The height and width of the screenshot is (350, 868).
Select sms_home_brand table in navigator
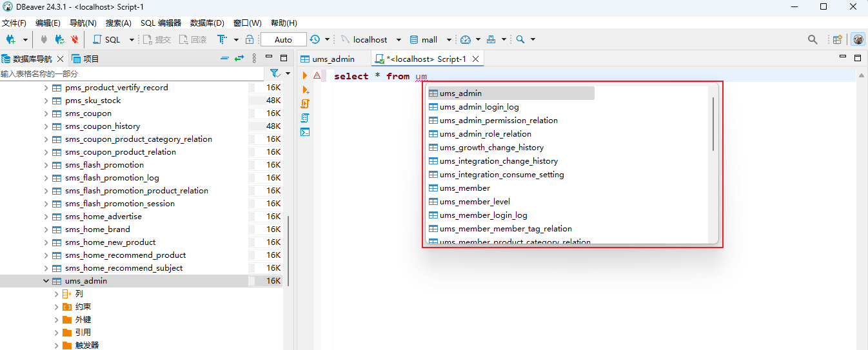(x=97, y=229)
